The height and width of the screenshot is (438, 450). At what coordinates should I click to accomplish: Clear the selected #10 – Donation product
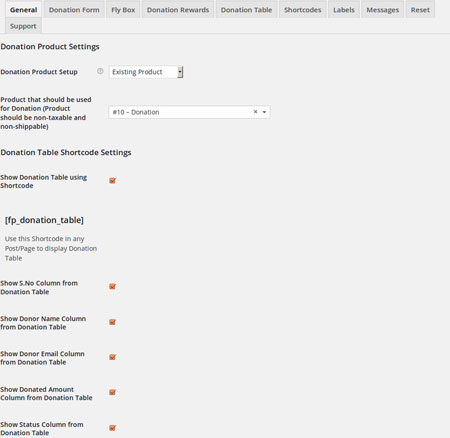[x=255, y=112]
